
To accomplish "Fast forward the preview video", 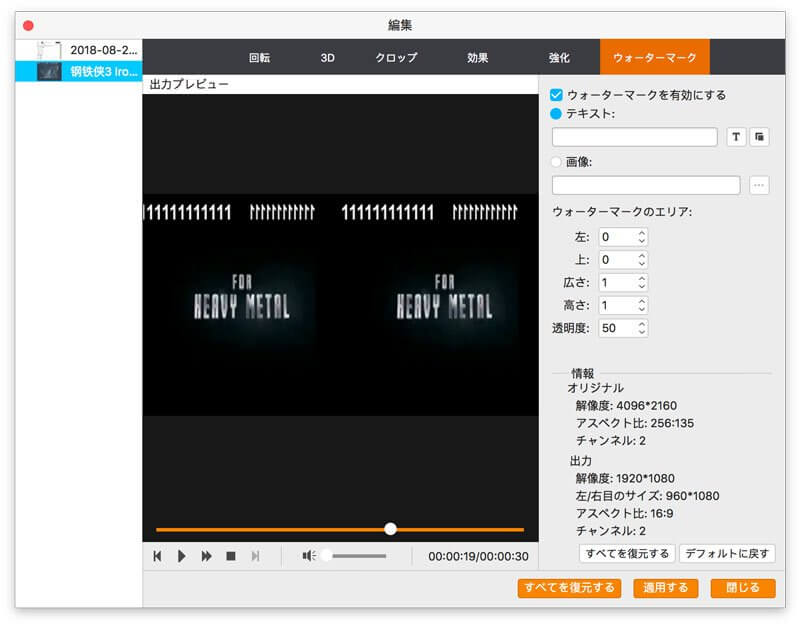I will pyautogui.click(x=206, y=556).
